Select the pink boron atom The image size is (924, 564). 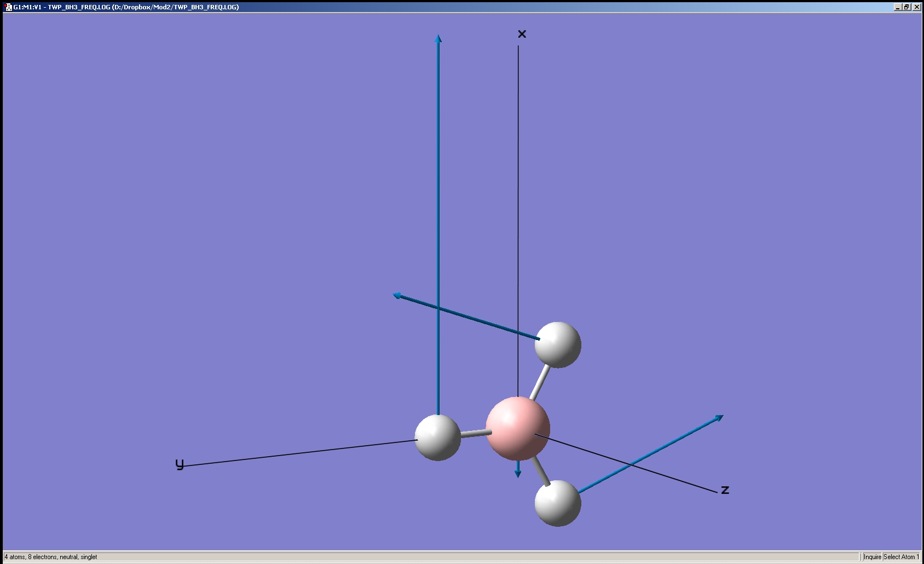[x=518, y=429]
